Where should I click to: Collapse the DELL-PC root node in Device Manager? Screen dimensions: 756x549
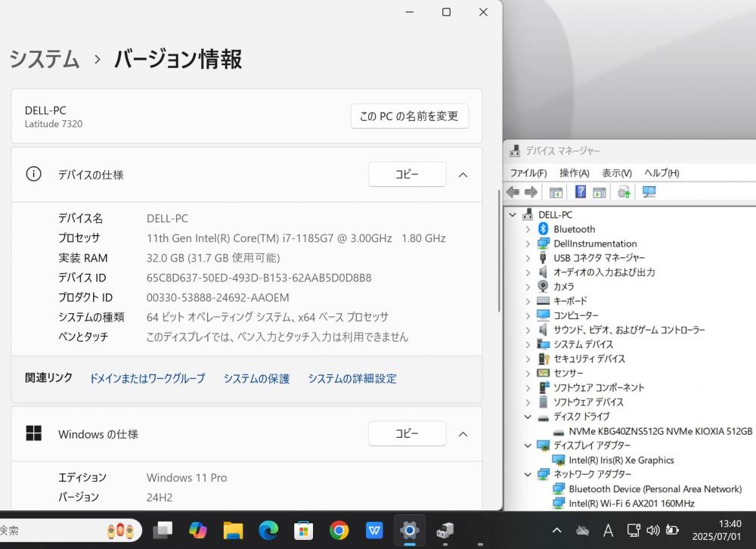point(513,215)
